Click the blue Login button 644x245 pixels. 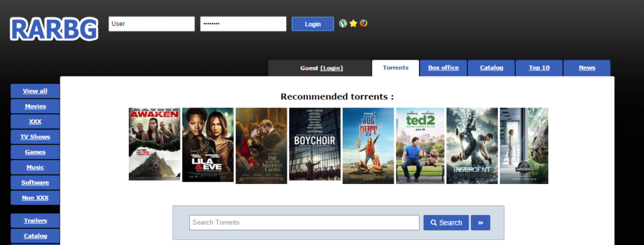(313, 24)
